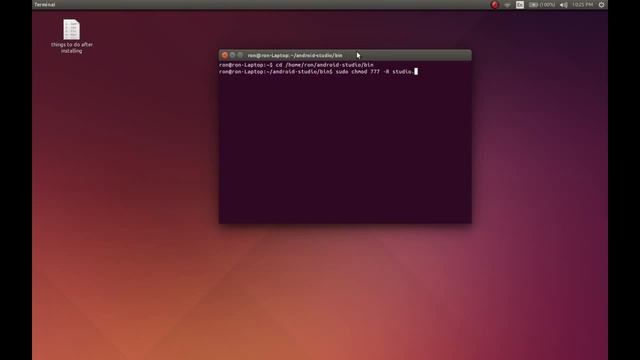Click the terminal cursor block
The image size is (640, 360).
[x=416, y=72]
